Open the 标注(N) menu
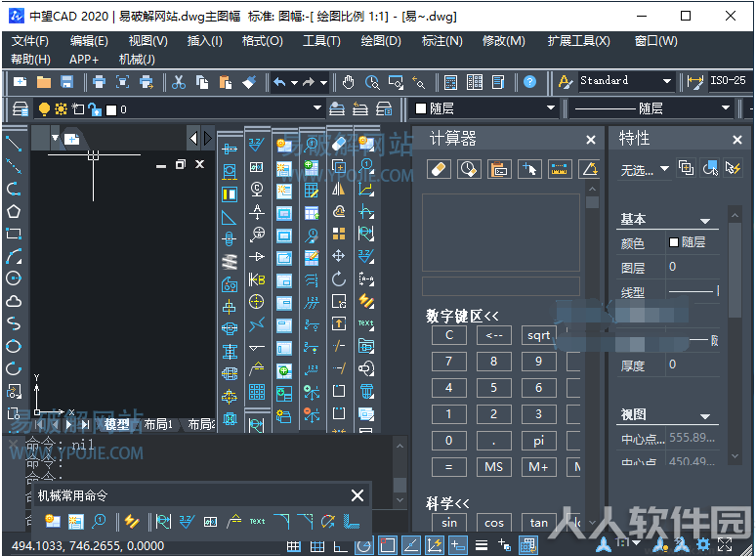This screenshot has width=756, height=557. pos(442,41)
